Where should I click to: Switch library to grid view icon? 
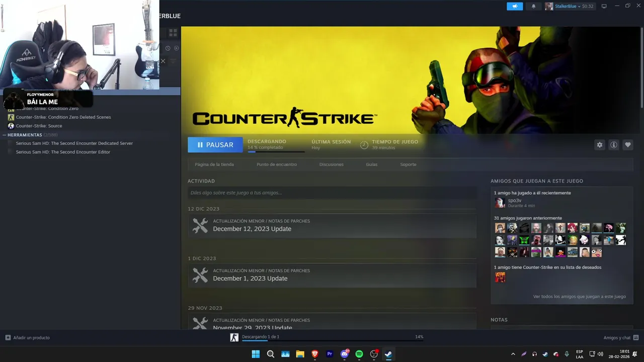[173, 33]
